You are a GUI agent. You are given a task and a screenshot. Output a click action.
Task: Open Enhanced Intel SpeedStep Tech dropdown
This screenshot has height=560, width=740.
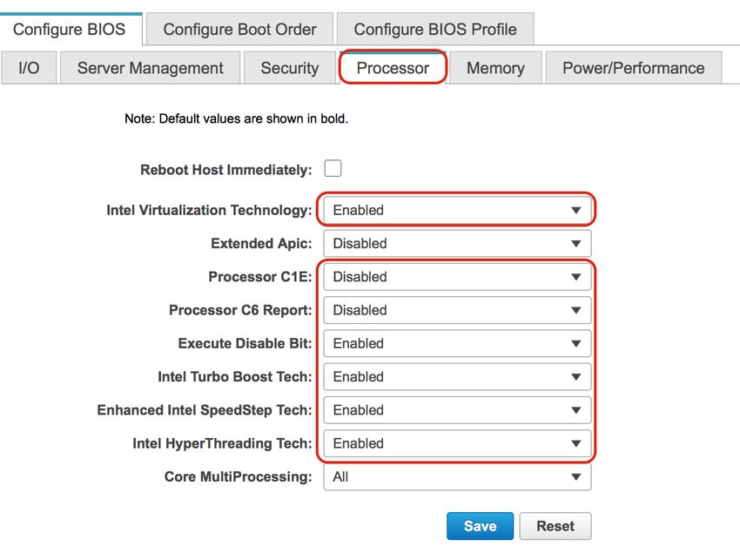[x=457, y=410]
